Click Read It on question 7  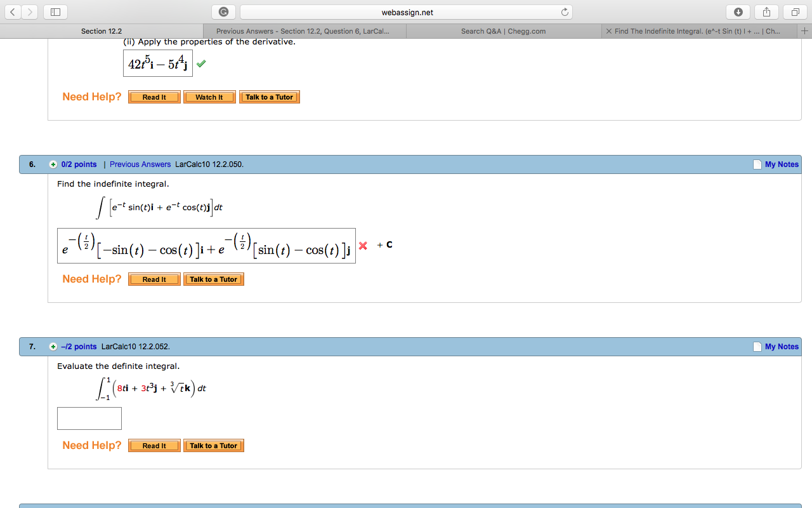[154, 445]
